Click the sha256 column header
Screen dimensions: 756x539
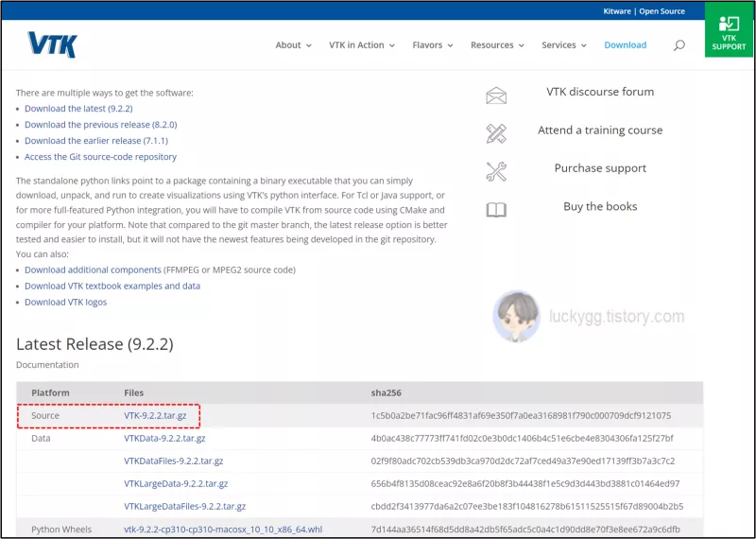coord(386,392)
